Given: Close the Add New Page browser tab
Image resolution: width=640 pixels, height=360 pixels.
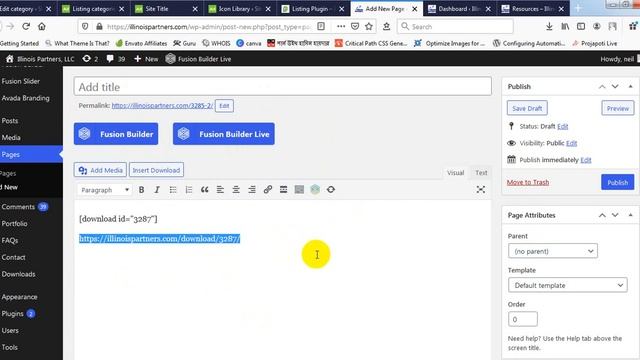Looking at the screenshot, I should coord(415,9).
